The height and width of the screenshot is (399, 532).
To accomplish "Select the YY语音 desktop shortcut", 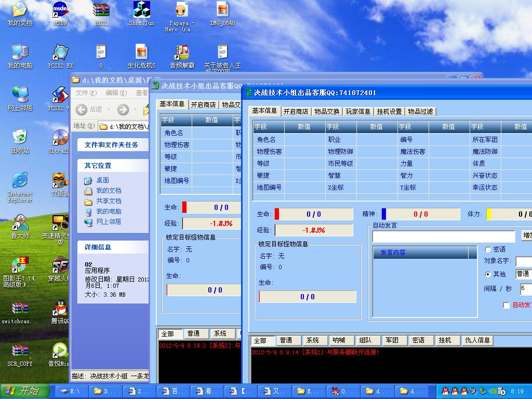I will pos(60,184).
